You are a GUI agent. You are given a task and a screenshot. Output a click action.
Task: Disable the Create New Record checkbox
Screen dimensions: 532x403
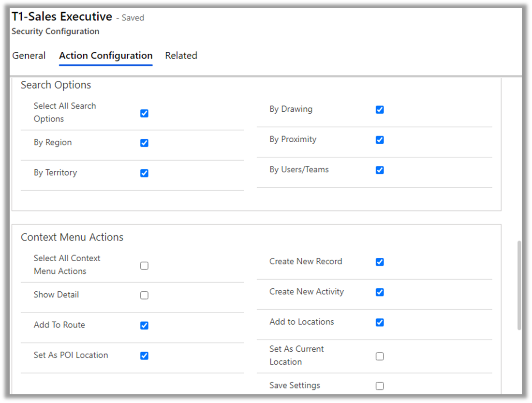[380, 262]
